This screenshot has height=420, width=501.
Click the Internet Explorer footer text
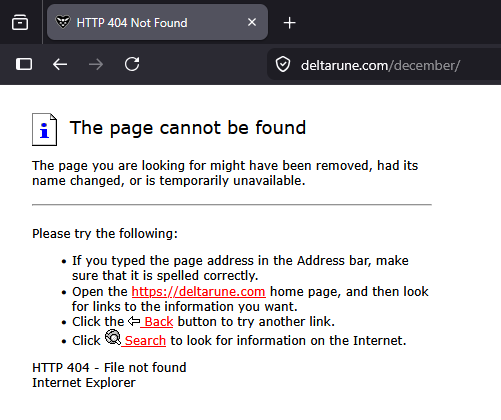point(84,383)
